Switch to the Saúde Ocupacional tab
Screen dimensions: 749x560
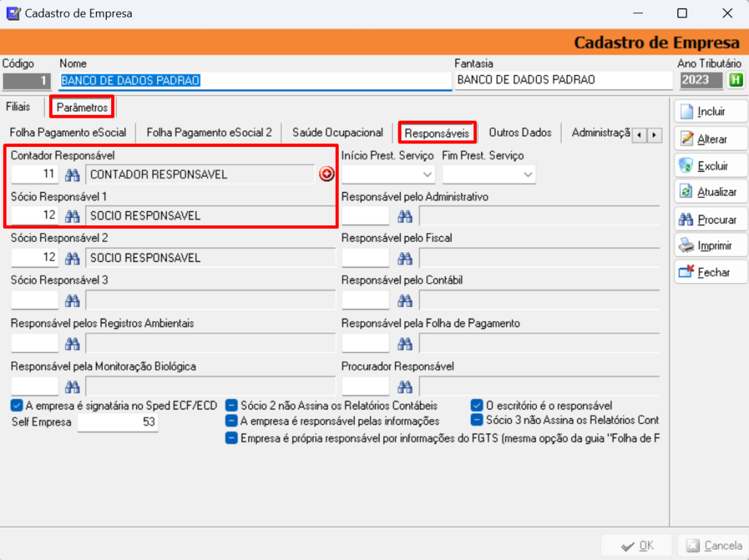point(336,133)
